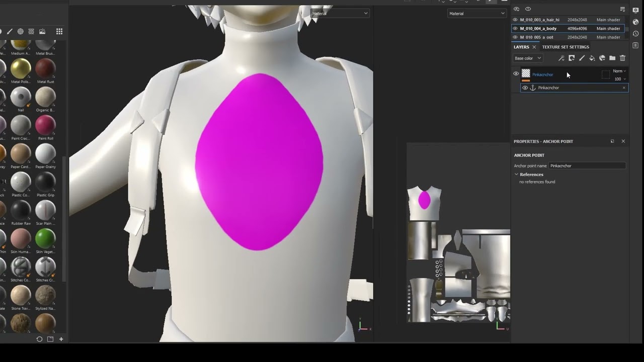Select the Paint Crac... material
Screen dimensions: 644x362
click(21, 125)
